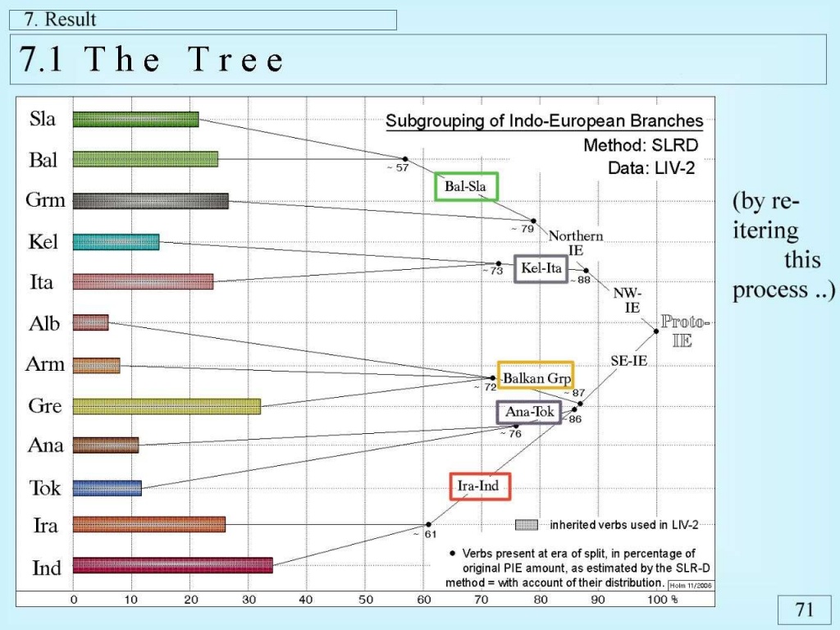Click the gray legend swatch for inherited verbs
Screen dimensions: 840x630
tap(526, 524)
